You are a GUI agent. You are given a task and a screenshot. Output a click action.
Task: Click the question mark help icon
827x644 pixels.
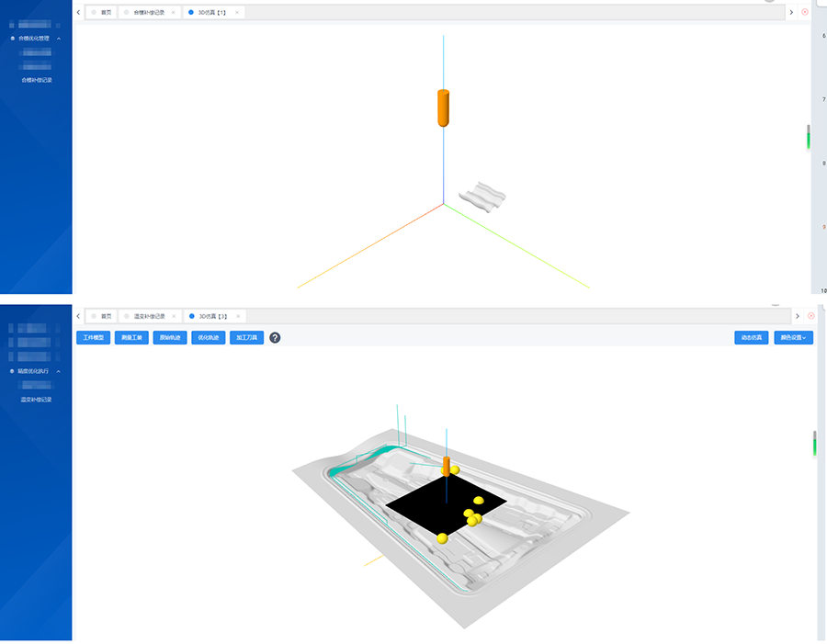click(275, 338)
